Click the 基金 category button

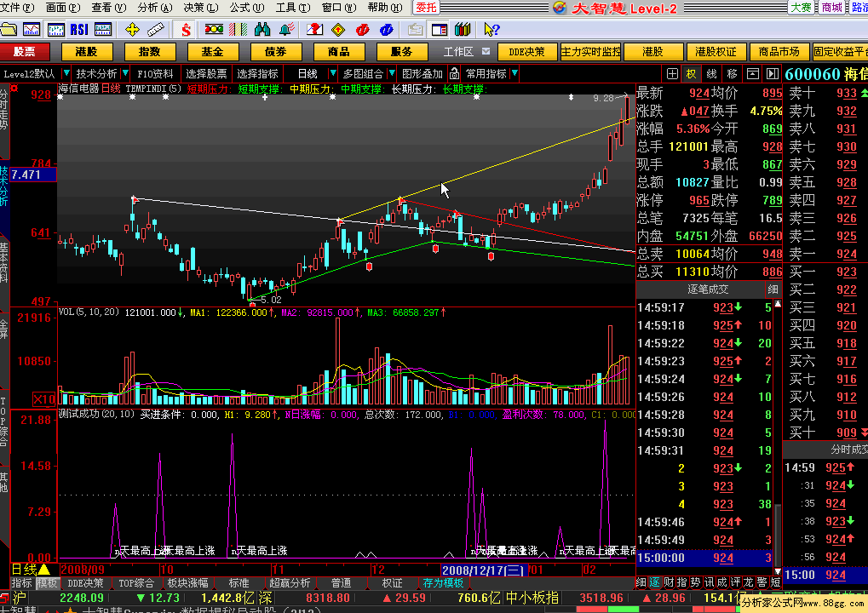tap(213, 51)
